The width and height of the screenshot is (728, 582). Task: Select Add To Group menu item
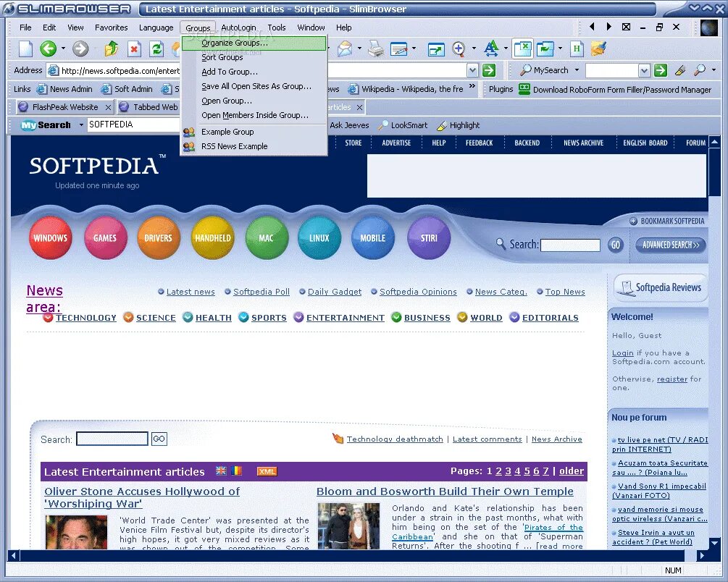(254, 72)
